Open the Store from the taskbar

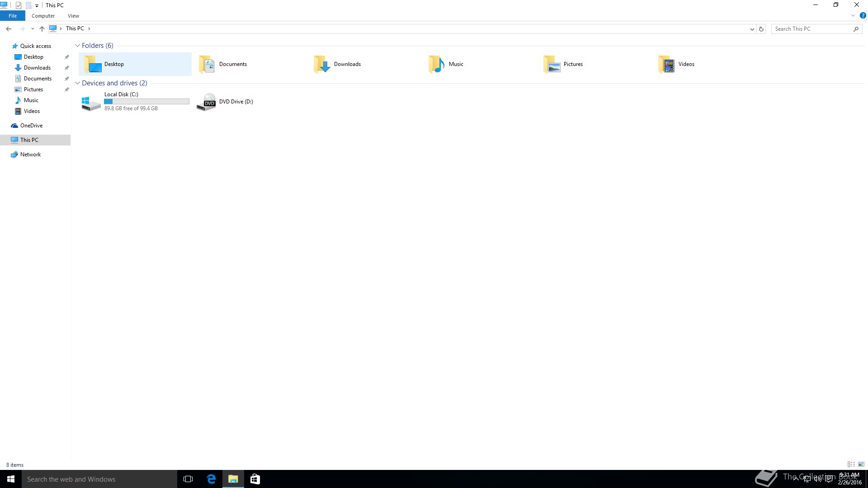coord(255,479)
